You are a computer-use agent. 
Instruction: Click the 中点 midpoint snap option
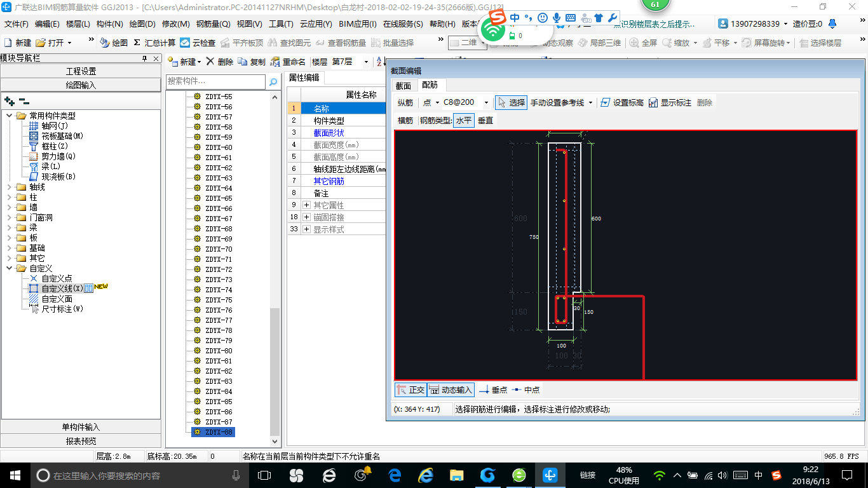526,390
